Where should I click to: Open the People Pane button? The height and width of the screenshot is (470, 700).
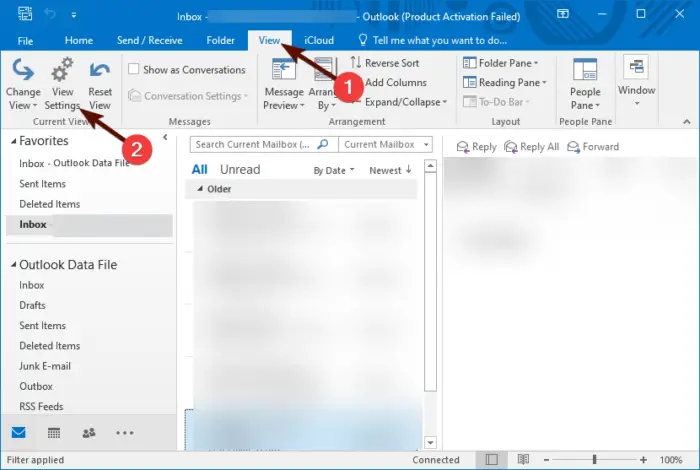[x=585, y=84]
